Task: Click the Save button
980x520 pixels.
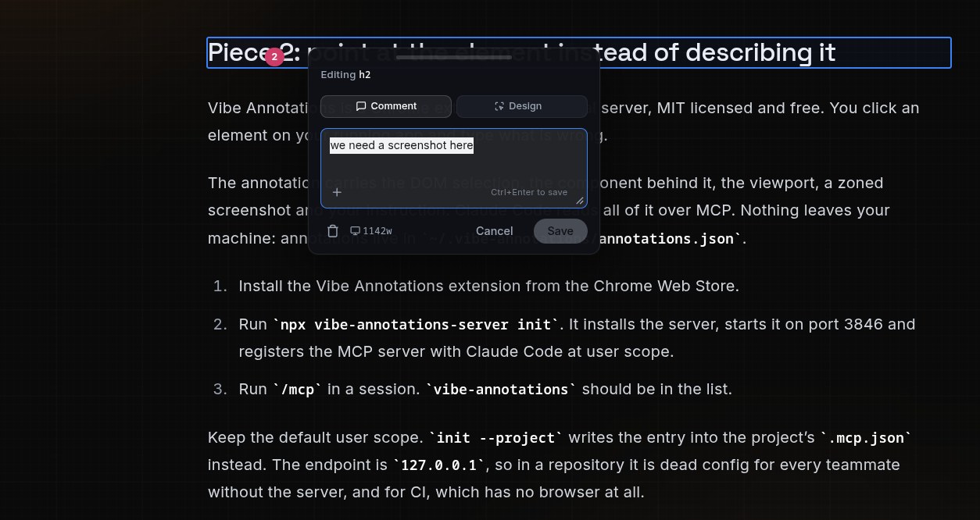Action: click(560, 231)
